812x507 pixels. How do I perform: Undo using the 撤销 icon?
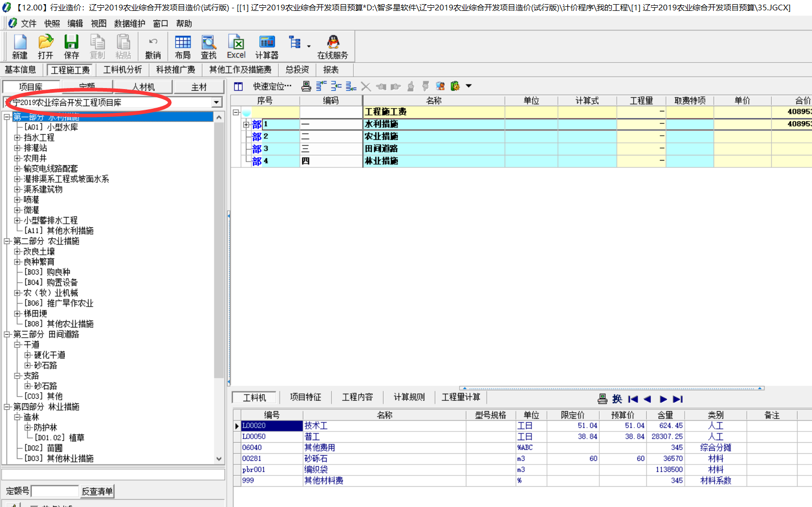point(153,47)
